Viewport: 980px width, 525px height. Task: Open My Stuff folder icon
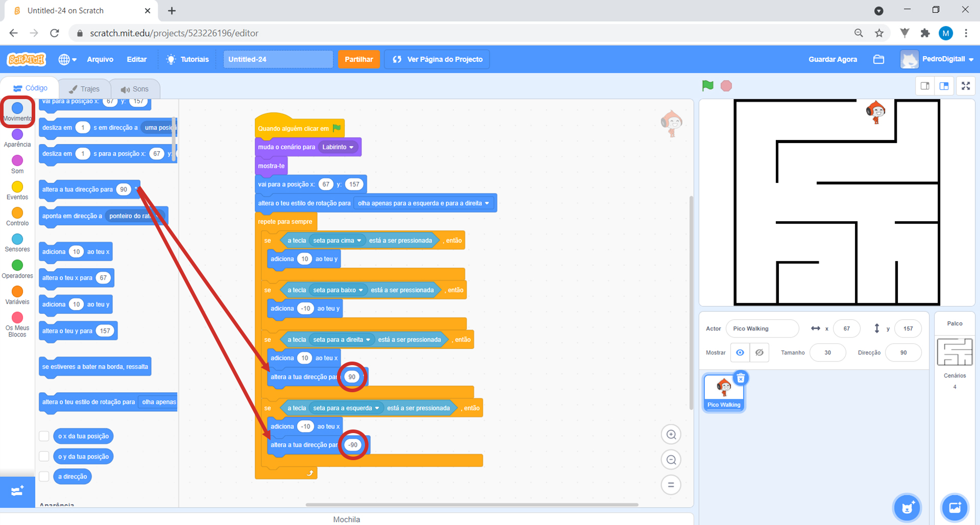(878, 59)
